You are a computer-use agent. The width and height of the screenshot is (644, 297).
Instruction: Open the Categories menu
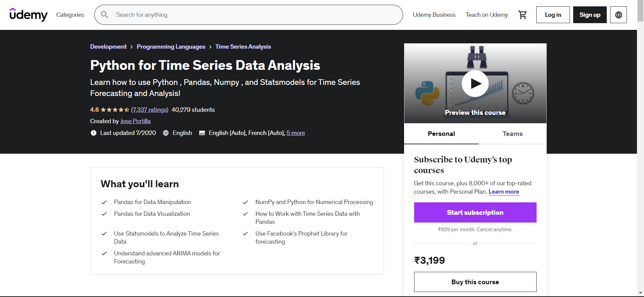click(70, 15)
